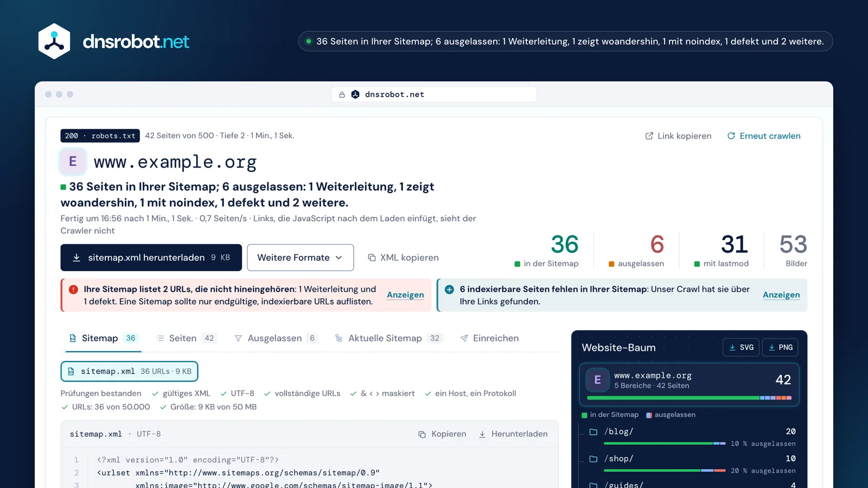
Task: Open the Seiten tab
Action: coord(186,338)
